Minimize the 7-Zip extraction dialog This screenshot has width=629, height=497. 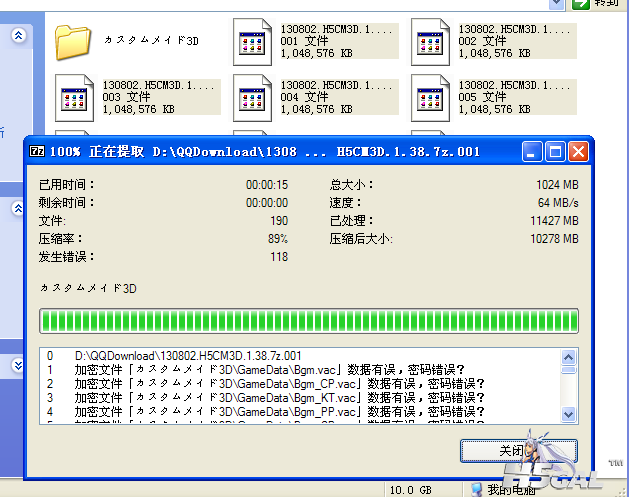coord(532,152)
